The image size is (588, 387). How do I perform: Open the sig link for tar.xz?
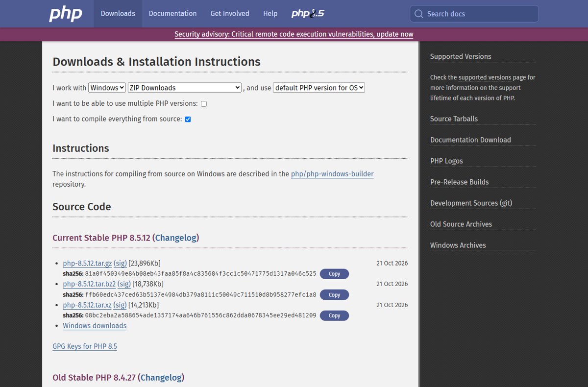120,305
